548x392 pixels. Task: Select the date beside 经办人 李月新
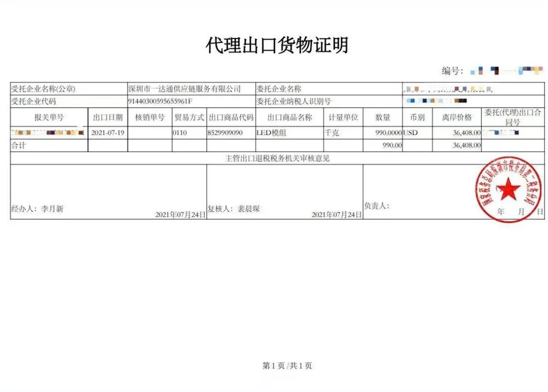click(x=180, y=215)
